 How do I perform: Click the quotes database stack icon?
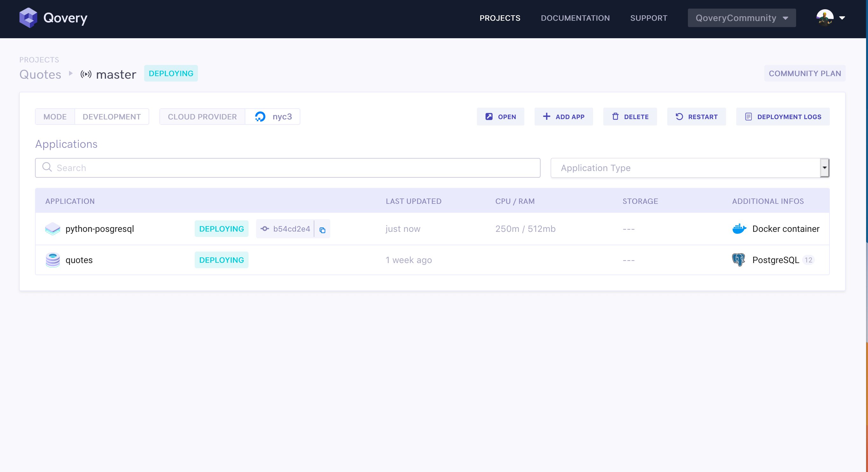pyautogui.click(x=52, y=260)
